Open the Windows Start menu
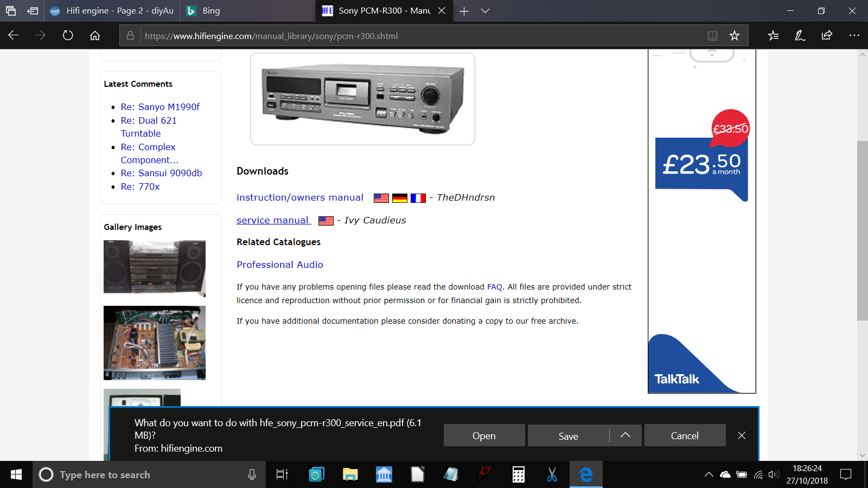 pos(16,474)
